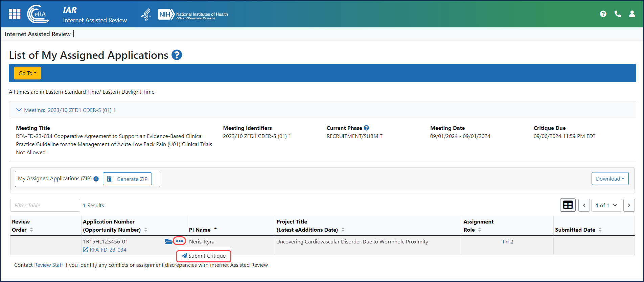The height and width of the screenshot is (282, 644).
Task: Click the phone contact icon
Action: point(618,14)
